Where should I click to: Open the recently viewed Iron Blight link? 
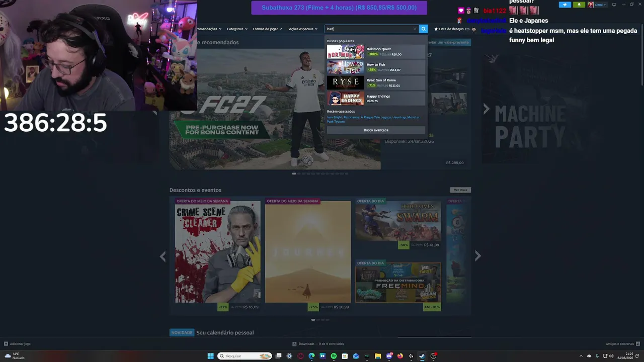[x=334, y=117]
